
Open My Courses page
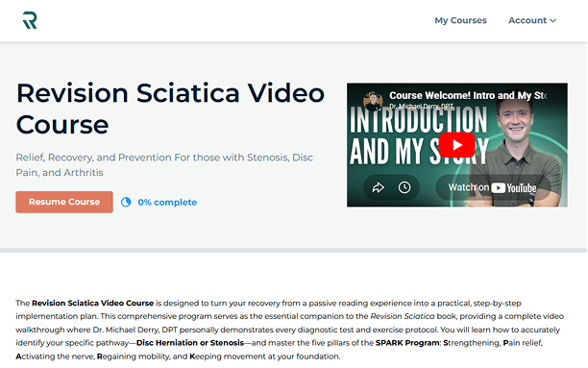pos(460,20)
